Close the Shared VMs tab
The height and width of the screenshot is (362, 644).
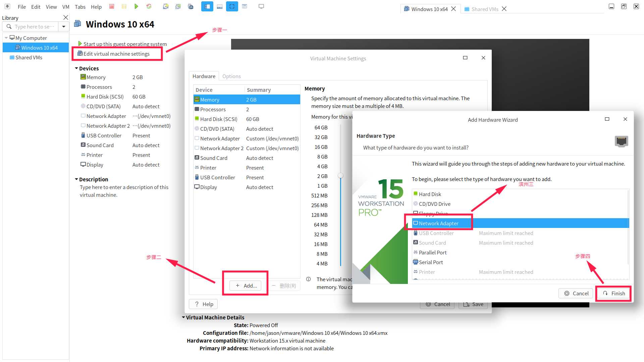(x=504, y=9)
